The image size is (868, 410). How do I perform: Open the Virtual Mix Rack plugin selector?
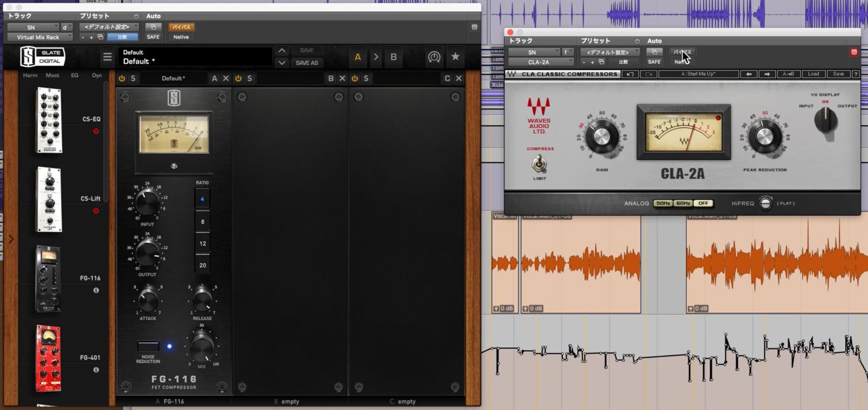[x=40, y=37]
